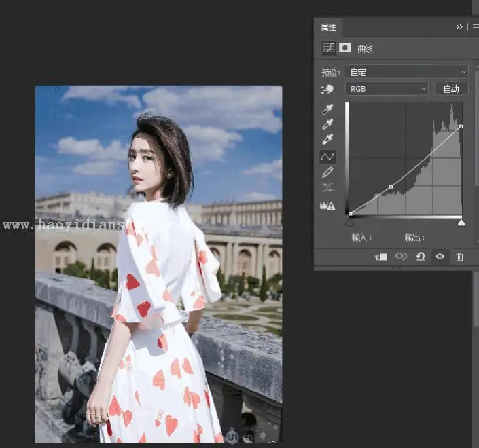Clip adjustment to layer below icon

381,257
